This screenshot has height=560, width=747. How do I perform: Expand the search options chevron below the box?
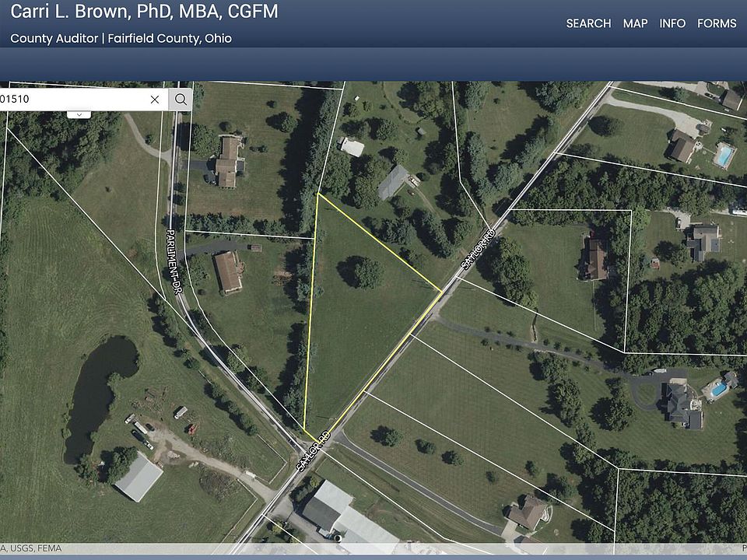(79, 114)
